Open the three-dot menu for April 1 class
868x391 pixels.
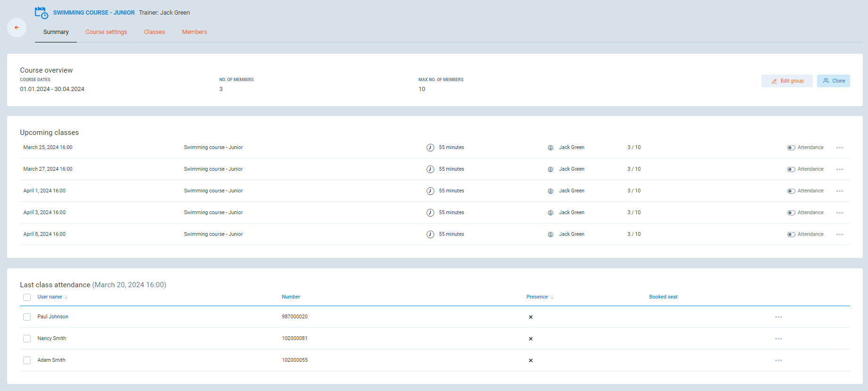click(x=839, y=191)
